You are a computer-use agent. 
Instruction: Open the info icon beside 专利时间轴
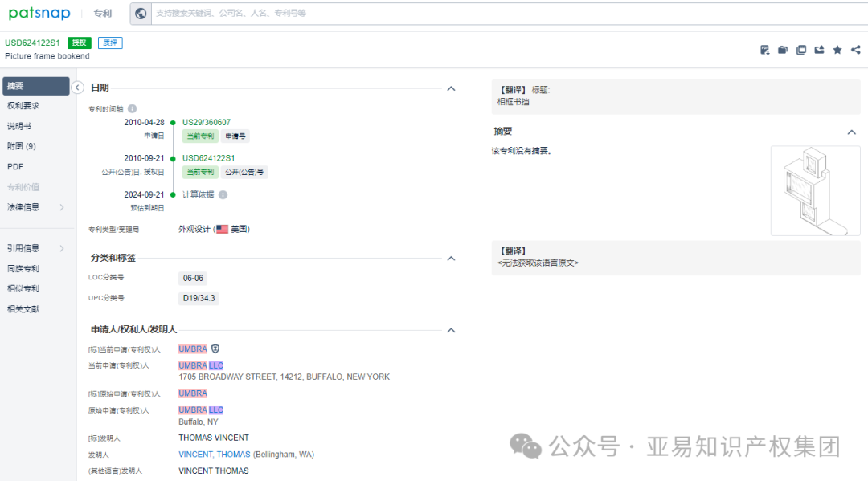pyautogui.click(x=133, y=108)
